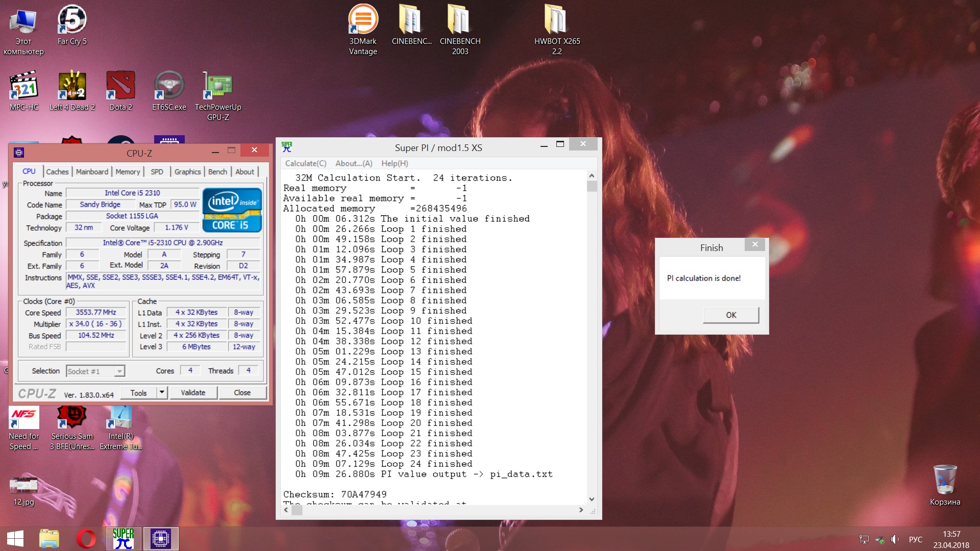
Task: Switch to the Caches tab in CPU-Z
Action: [x=57, y=172]
